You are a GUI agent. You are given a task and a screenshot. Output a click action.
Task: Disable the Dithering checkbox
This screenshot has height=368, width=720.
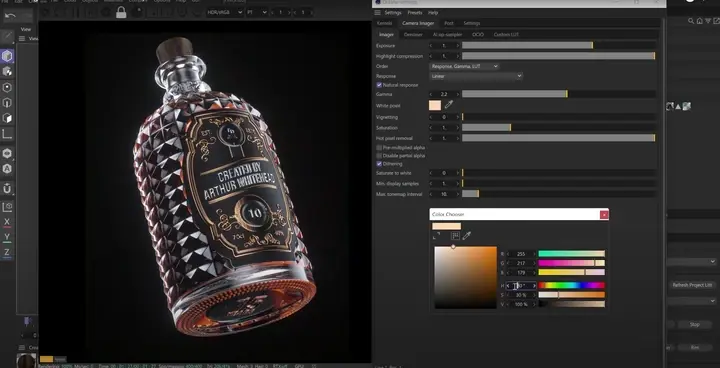(379, 164)
